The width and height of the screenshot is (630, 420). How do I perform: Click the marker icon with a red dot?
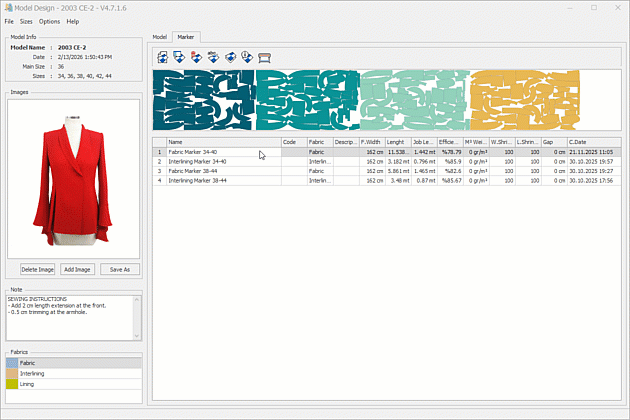(x=197, y=56)
